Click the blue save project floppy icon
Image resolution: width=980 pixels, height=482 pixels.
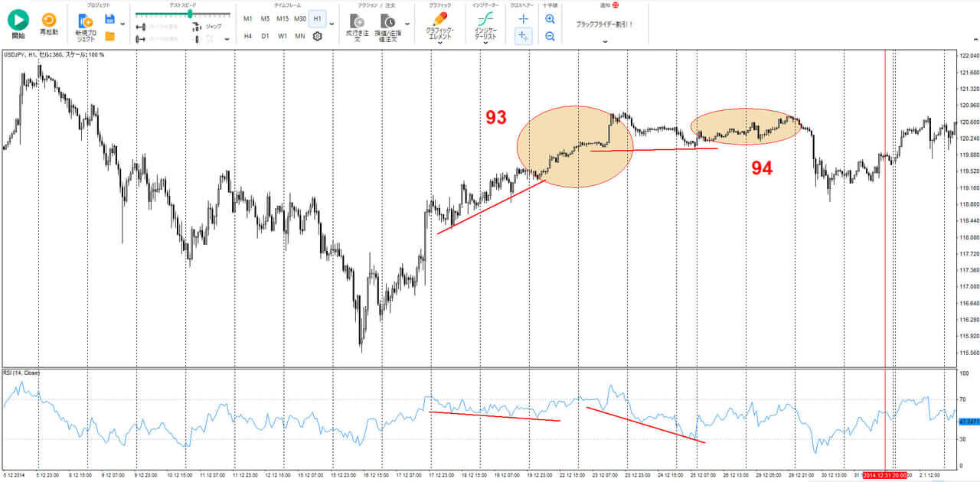109,18
